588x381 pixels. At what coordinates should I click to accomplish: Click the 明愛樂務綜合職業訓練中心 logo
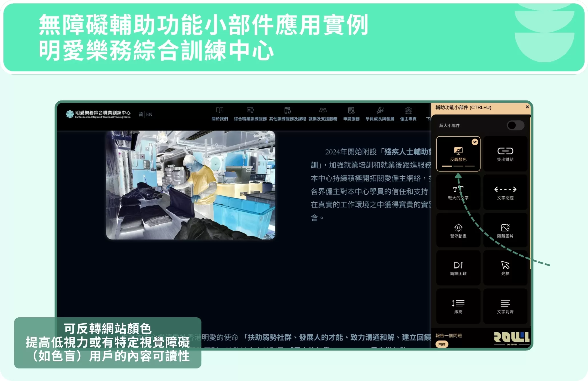pyautogui.click(x=98, y=114)
